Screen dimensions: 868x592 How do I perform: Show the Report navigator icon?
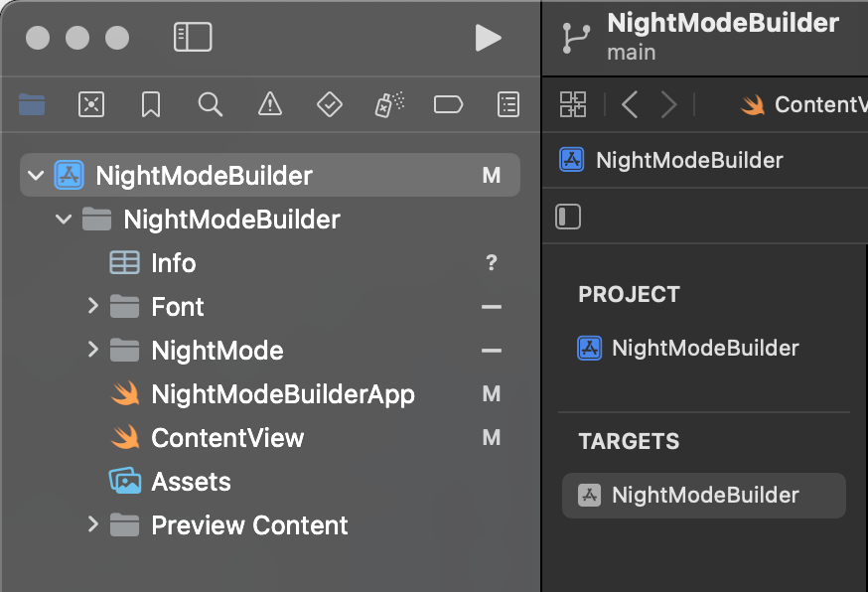[507, 104]
